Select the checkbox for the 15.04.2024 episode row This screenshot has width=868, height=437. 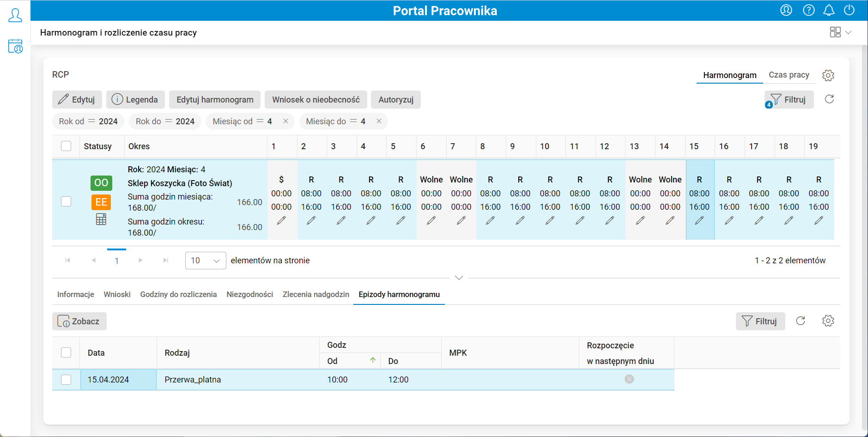click(x=66, y=379)
